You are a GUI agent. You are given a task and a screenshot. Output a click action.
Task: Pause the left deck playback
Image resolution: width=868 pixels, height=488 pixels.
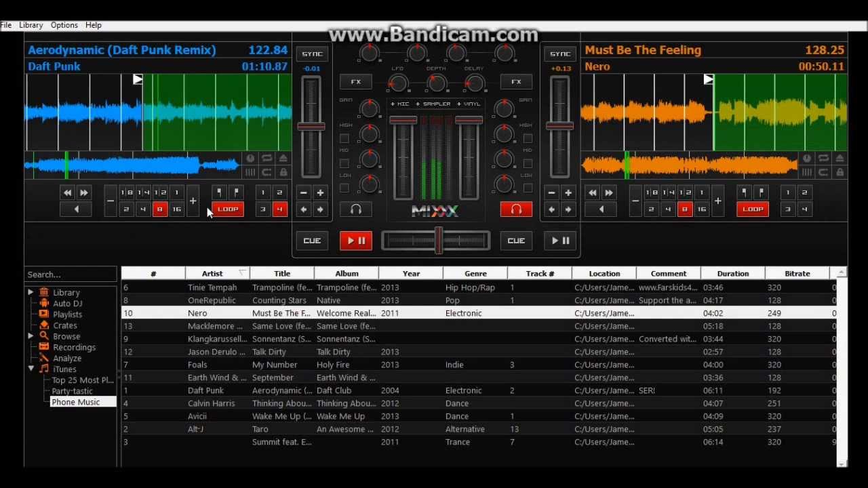pos(356,241)
